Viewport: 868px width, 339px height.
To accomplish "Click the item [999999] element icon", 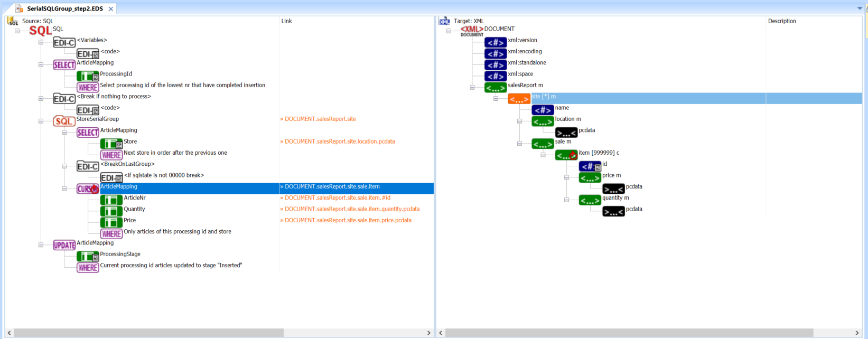I will tap(566, 155).
